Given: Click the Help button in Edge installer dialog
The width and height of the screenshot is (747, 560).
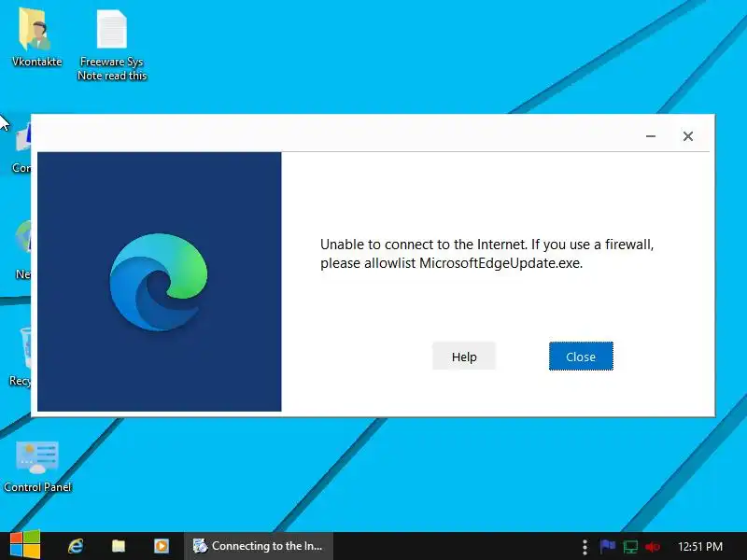Looking at the screenshot, I should [464, 357].
